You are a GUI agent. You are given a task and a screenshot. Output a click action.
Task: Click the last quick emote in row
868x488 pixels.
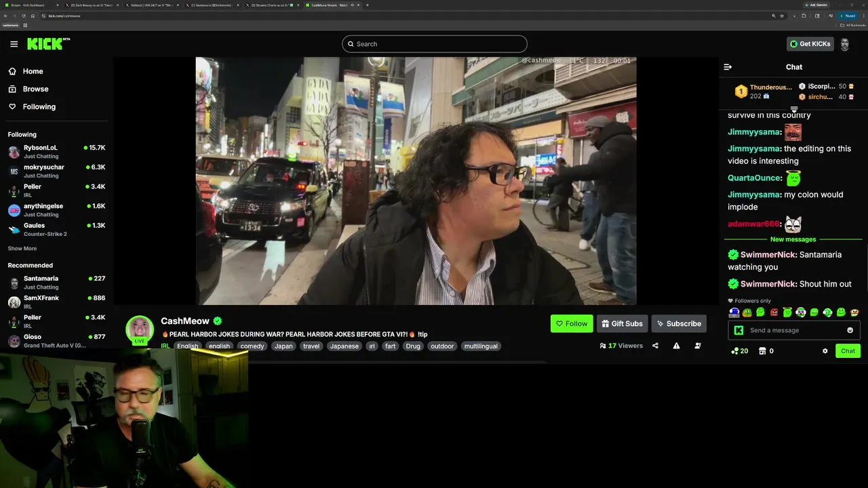click(854, 312)
